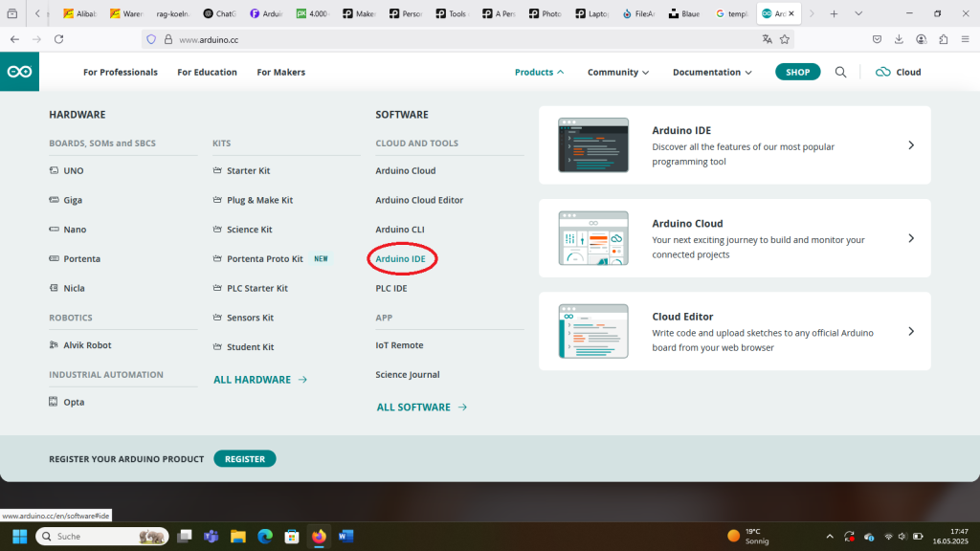This screenshot has height=551, width=980.
Task: Collapse the Products menu
Action: click(540, 72)
